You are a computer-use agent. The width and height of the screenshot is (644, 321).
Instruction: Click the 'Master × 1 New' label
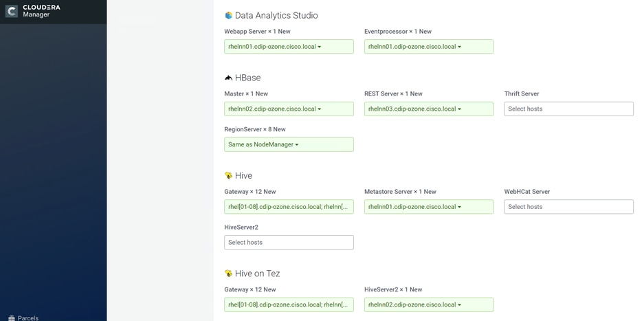click(246, 93)
